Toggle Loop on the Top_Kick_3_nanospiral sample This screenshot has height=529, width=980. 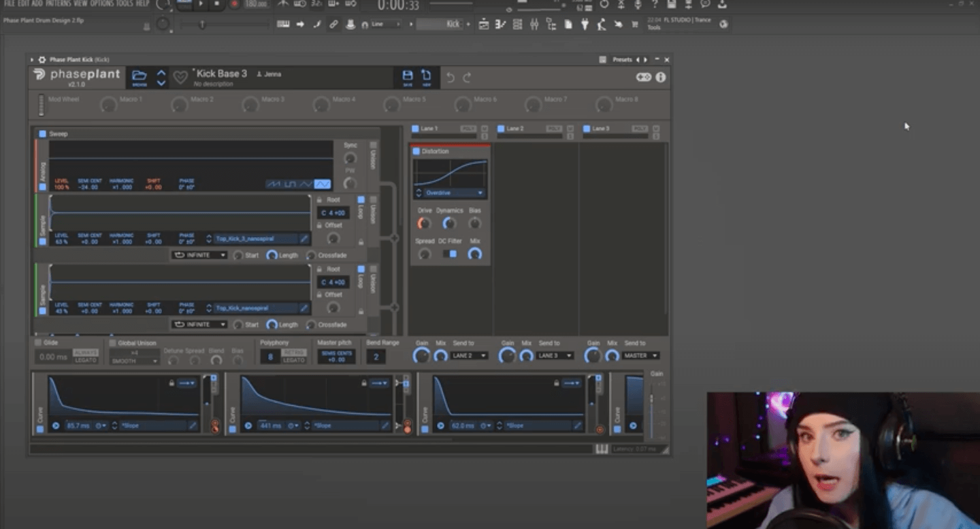click(361, 200)
